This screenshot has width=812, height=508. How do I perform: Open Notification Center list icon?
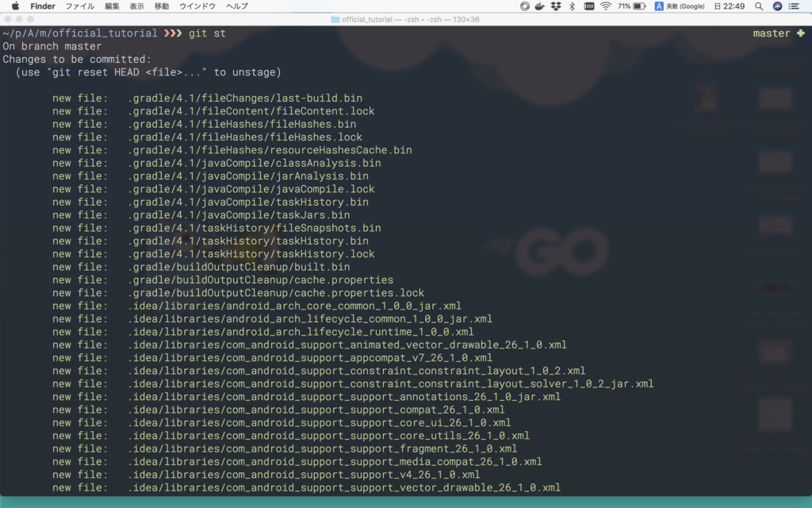(x=794, y=6)
